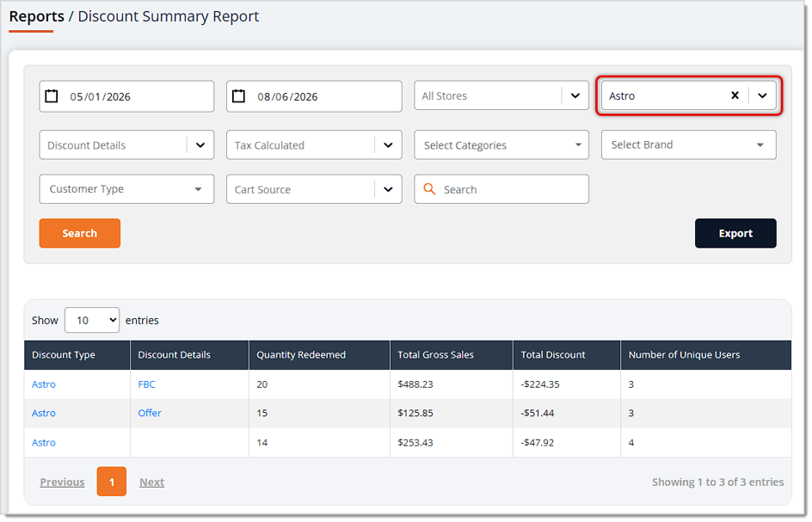Open the Cart Source dropdown

click(x=314, y=189)
